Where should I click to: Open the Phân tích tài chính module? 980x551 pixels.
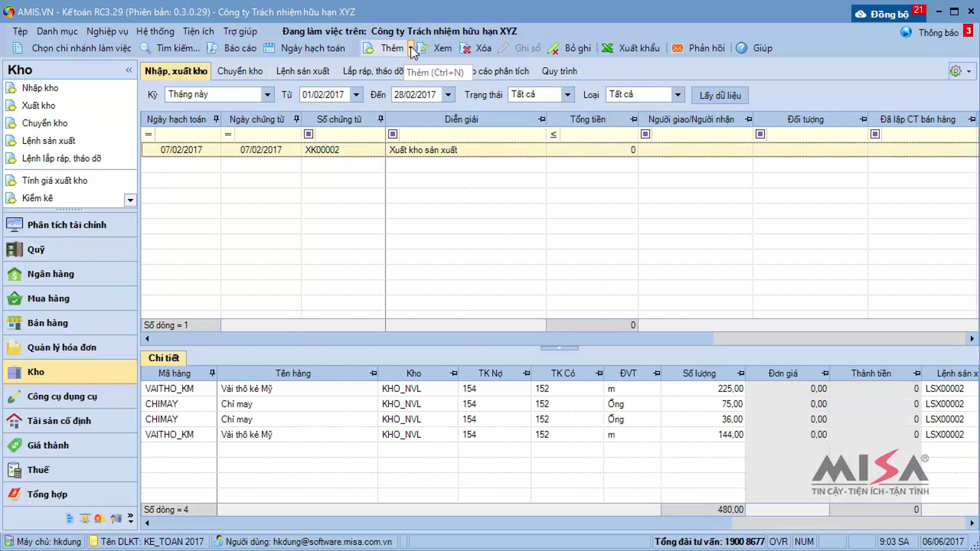(70, 225)
